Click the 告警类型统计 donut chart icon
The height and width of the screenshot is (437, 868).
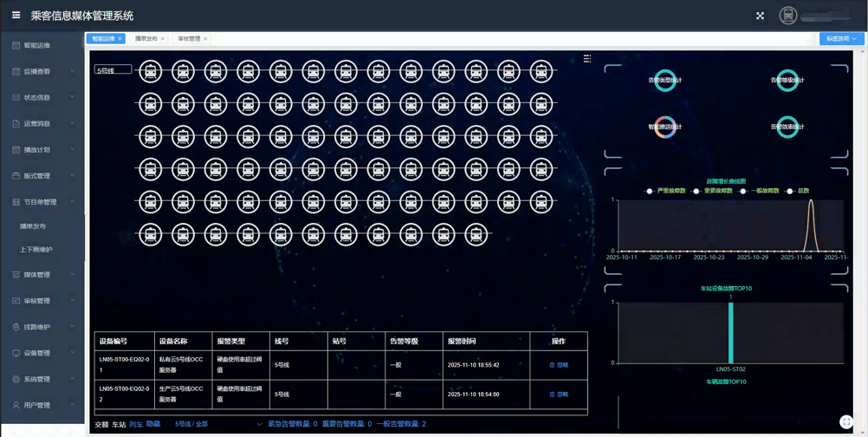665,81
